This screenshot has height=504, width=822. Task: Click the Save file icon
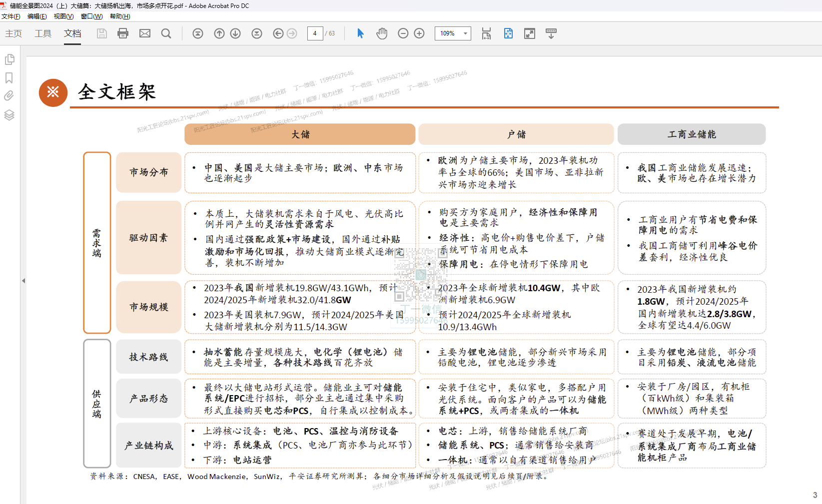pyautogui.click(x=102, y=33)
